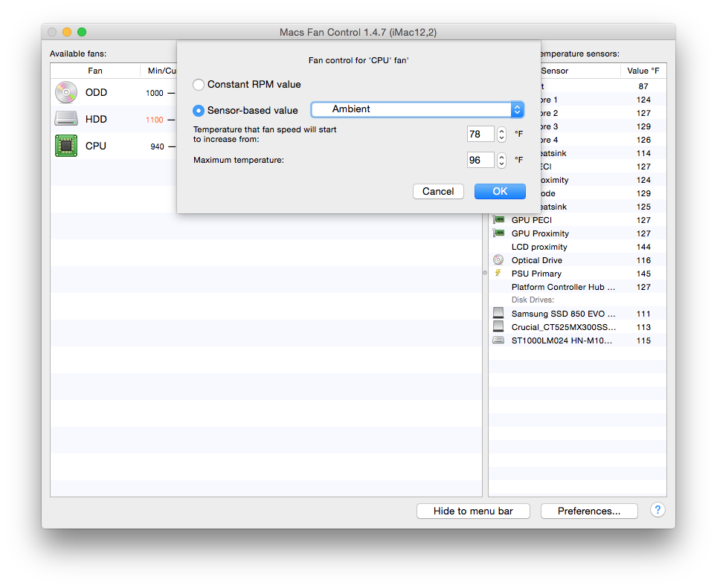This screenshot has height=588, width=717.
Task: Click the Crucial_CT525MX300SS drive icon
Action: point(498,326)
